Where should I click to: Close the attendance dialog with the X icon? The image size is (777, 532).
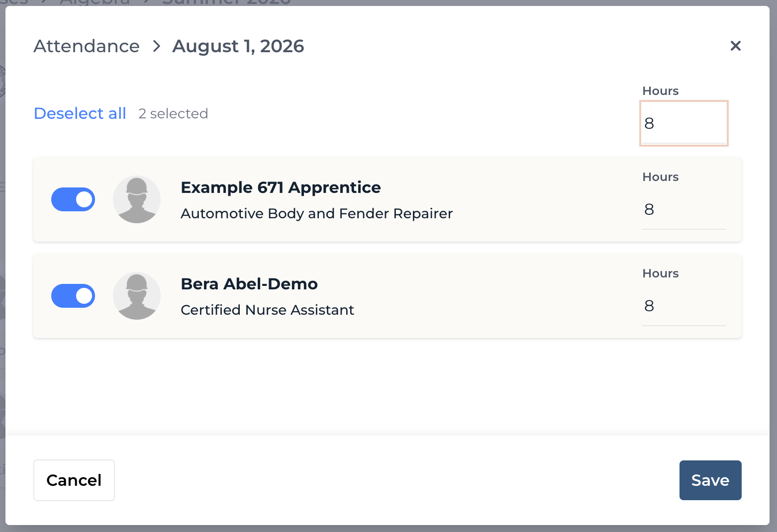click(735, 46)
